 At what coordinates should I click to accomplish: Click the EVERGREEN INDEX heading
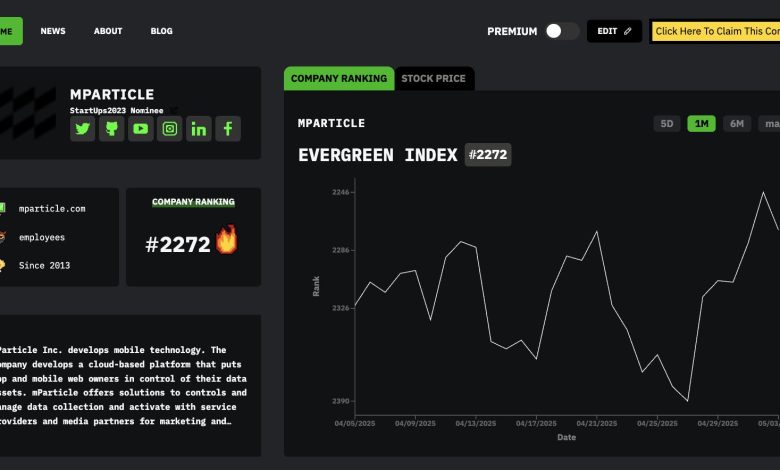[378, 155]
